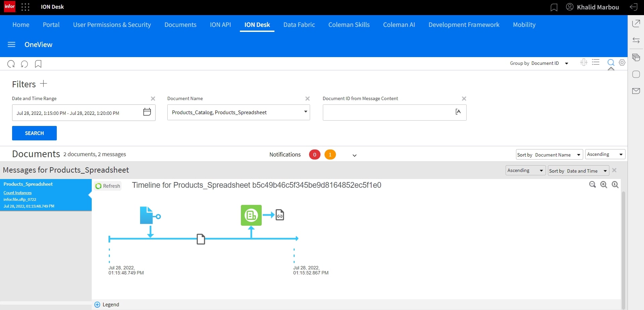Remove the Document Name filter

[307, 98]
